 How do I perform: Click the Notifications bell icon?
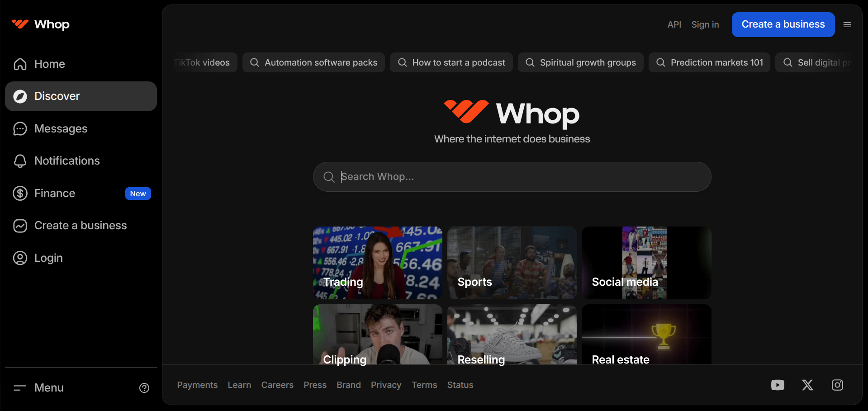tap(20, 161)
